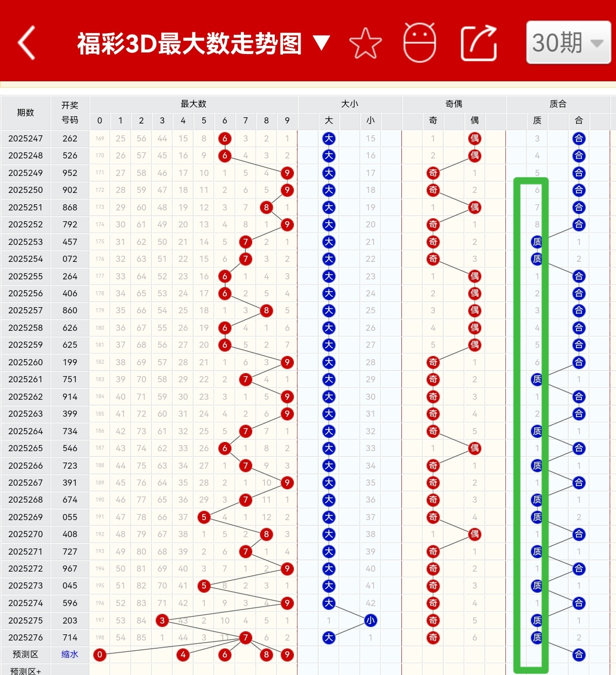Tap the 合 sub-column header
Viewport: 616px width, 675px height.
[x=579, y=120]
